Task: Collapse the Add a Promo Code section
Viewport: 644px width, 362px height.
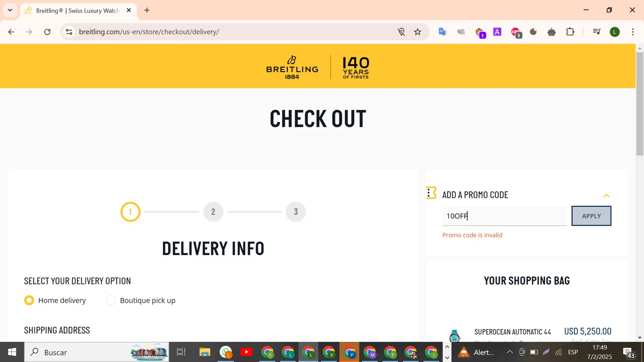Action: click(606, 196)
